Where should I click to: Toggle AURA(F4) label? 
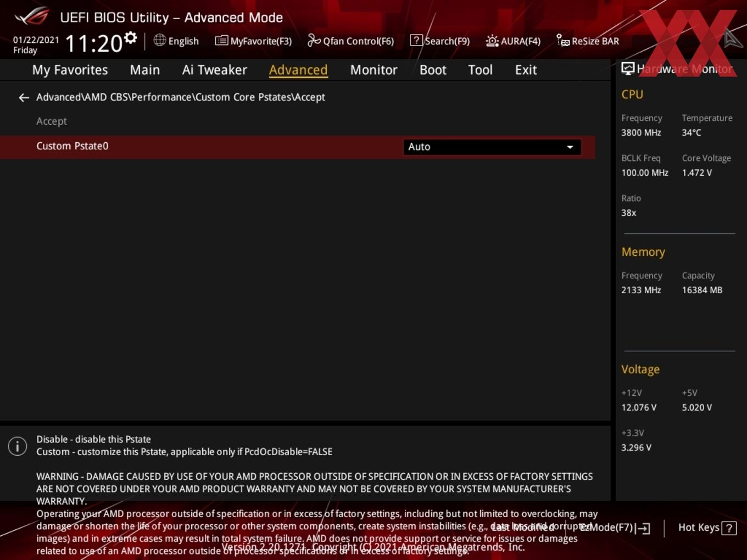521,41
